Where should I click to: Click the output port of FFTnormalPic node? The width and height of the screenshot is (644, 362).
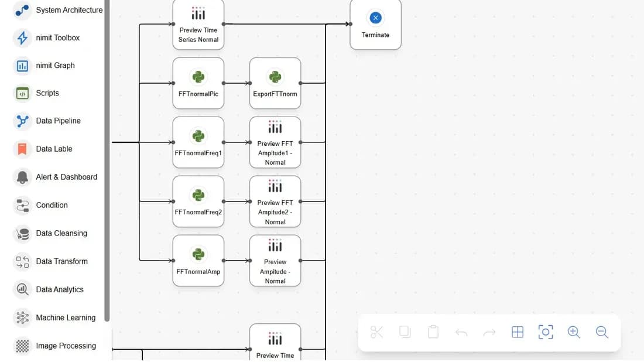224,83
